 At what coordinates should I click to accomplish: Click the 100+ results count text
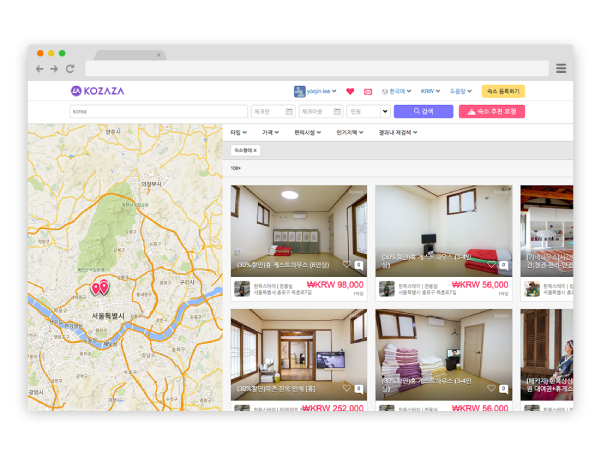pyautogui.click(x=236, y=168)
